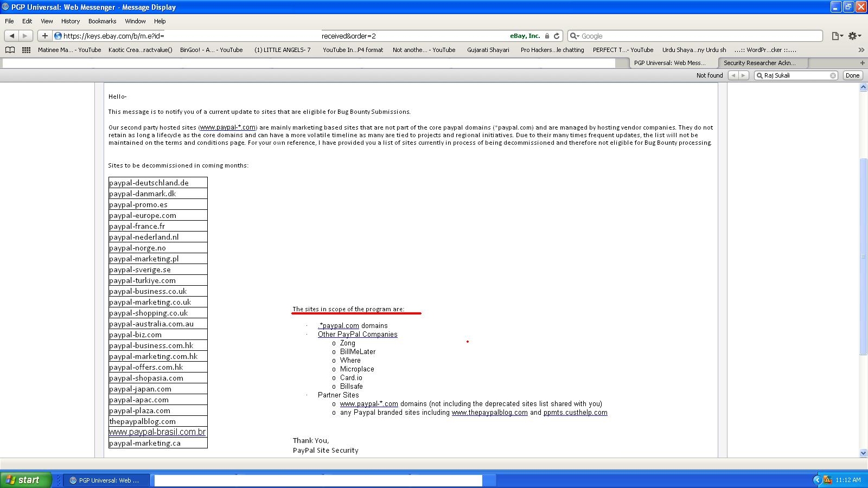The image size is (868, 488).
Task: Expand hidden system tray icons
Action: [817, 480]
